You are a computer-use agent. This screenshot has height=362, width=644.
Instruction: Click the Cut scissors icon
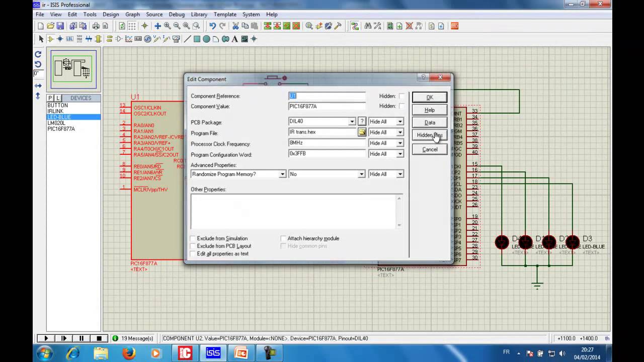[235, 26]
